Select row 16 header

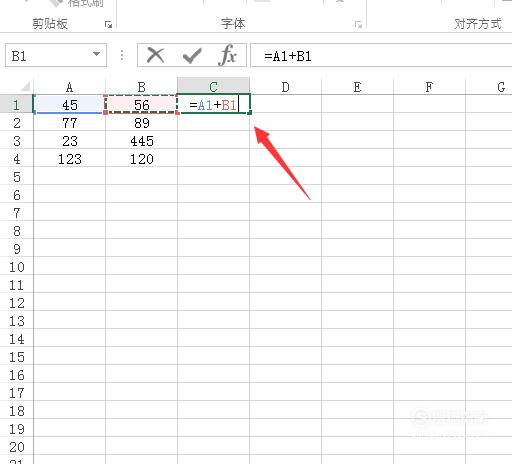(17, 374)
